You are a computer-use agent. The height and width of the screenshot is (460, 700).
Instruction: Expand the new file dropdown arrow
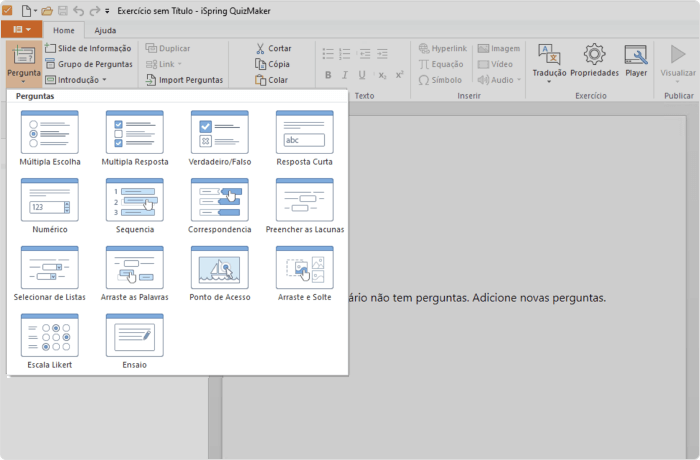pos(35,11)
